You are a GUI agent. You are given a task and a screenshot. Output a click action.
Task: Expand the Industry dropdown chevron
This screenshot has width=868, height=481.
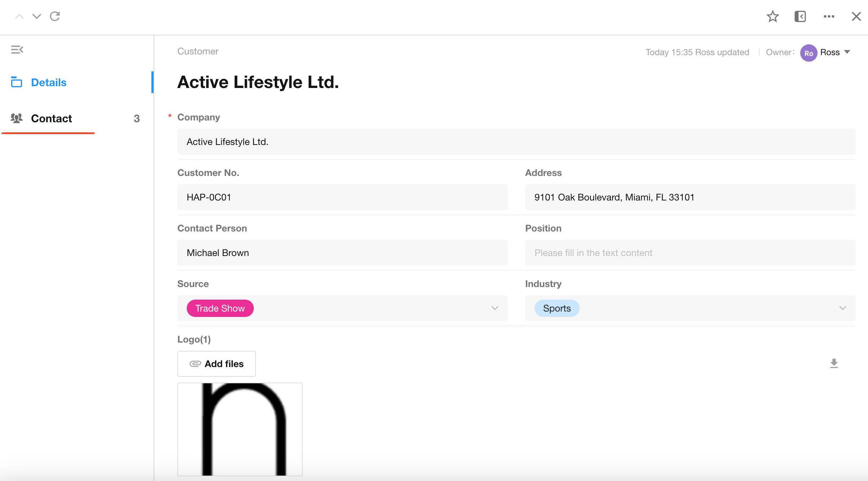[x=842, y=308]
